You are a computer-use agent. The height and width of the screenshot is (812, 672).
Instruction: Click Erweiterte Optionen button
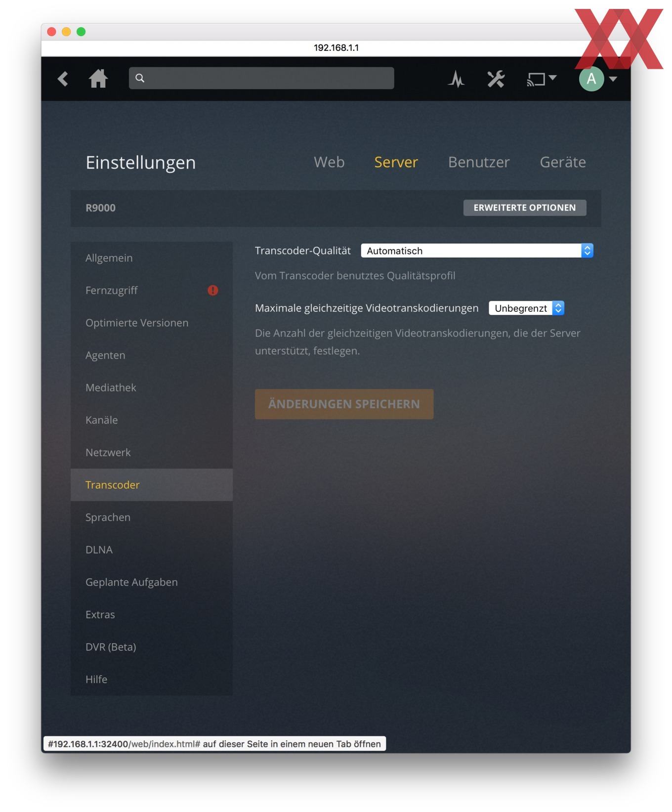coord(525,208)
